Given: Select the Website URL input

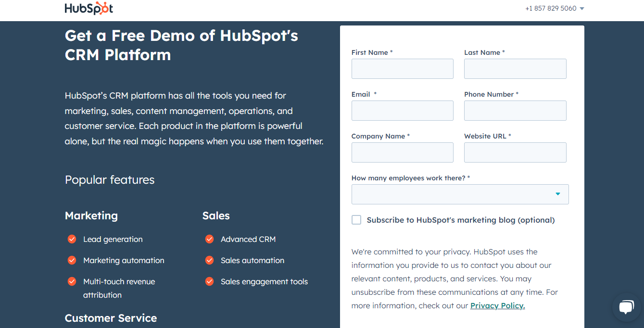Looking at the screenshot, I should coord(515,152).
